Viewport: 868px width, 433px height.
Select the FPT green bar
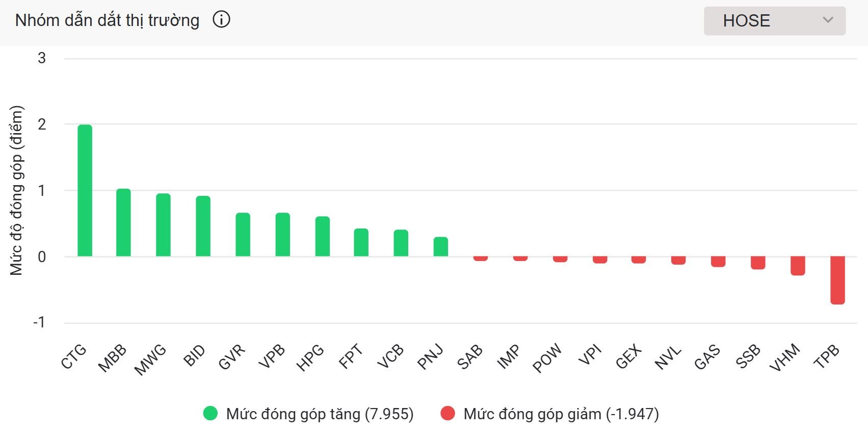pos(361,242)
